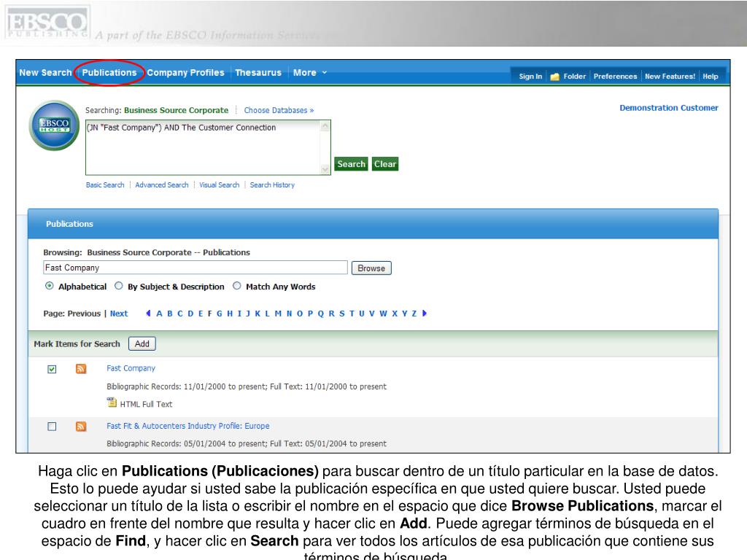Jump to next letters with right arrow

[x=425, y=314]
